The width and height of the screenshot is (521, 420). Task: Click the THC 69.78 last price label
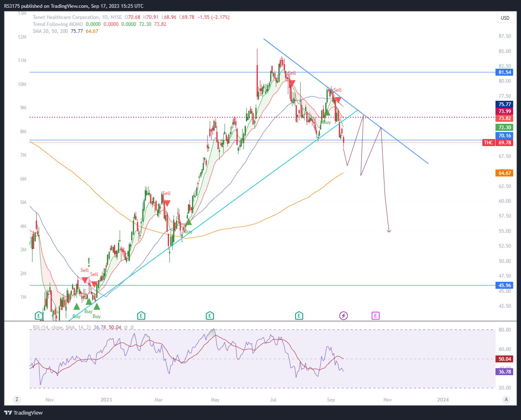click(x=498, y=143)
